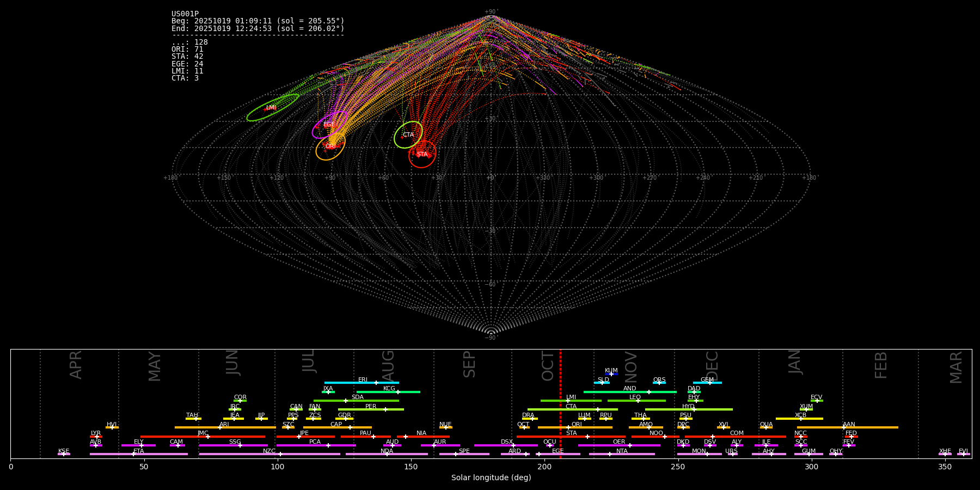Click the US001P station title text
This screenshot has width=980, height=490.
coord(185,14)
